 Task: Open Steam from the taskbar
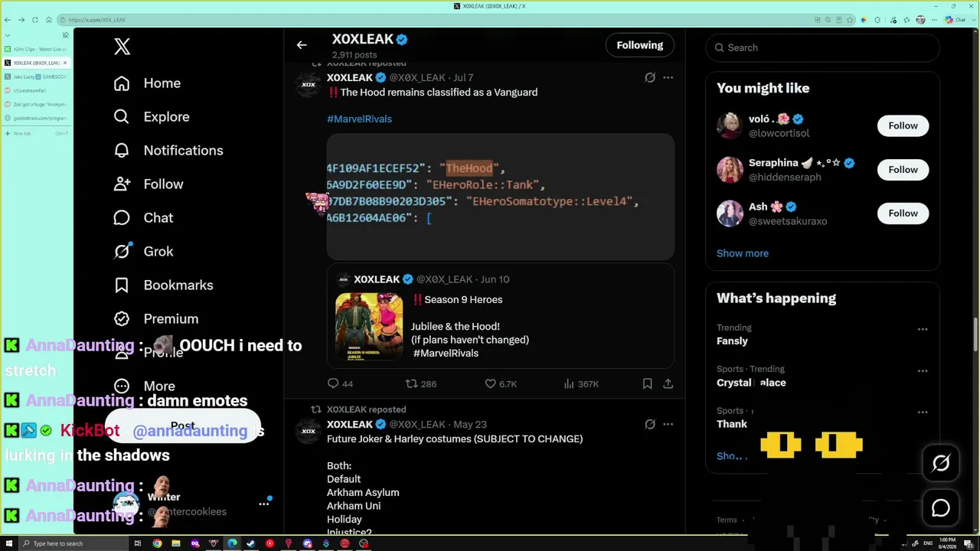point(251,544)
